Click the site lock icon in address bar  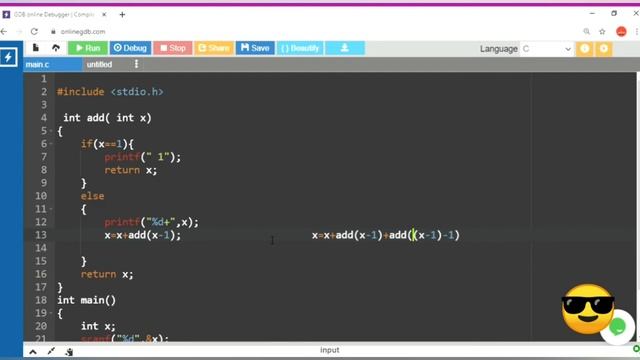[x=53, y=31]
